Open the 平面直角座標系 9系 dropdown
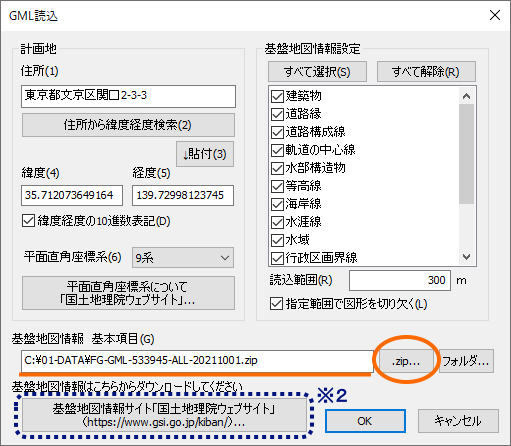The image size is (511, 446). [x=183, y=257]
